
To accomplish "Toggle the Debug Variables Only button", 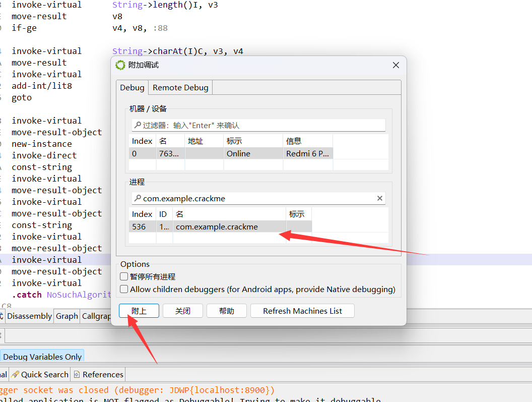I will coord(42,357).
